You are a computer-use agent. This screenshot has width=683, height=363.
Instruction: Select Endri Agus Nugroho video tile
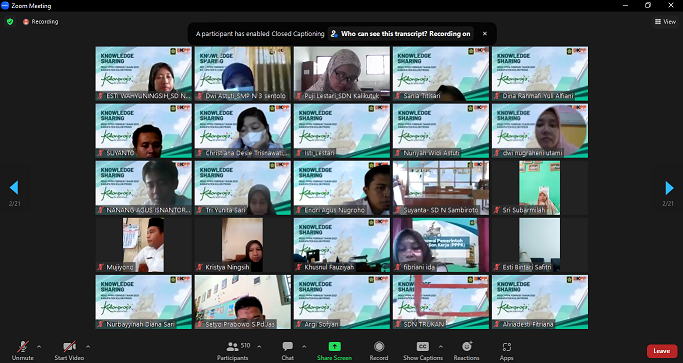(342, 188)
